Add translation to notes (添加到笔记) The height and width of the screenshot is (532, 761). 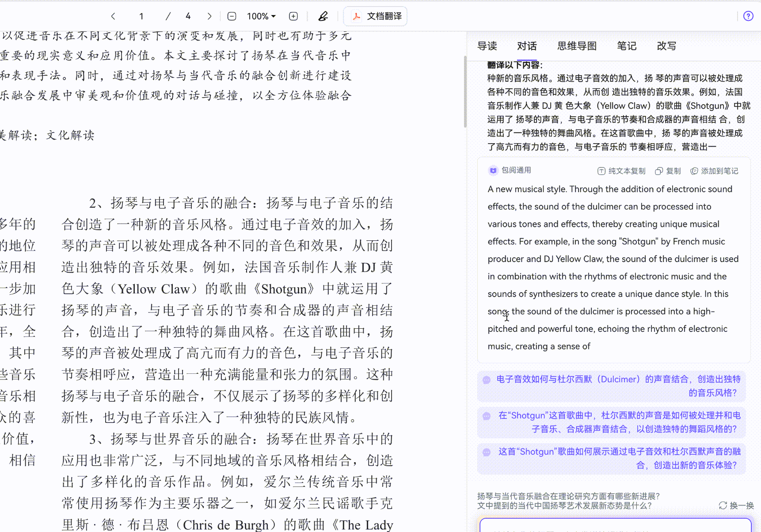714,171
